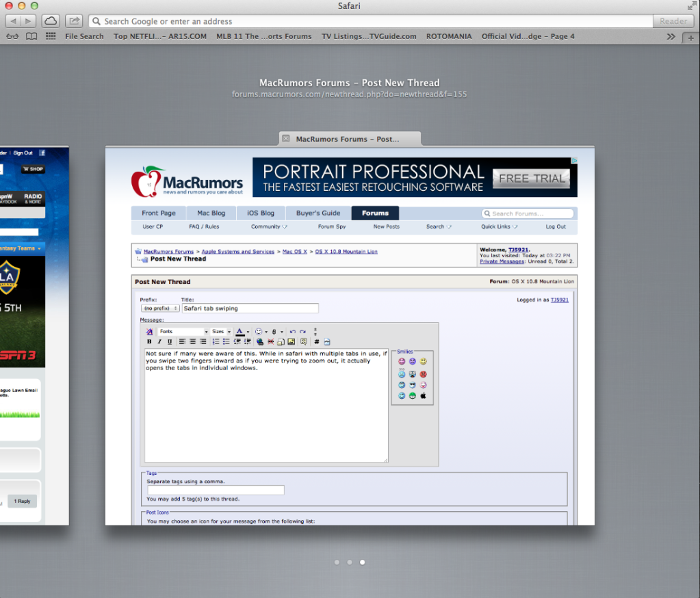The image size is (700, 598).
Task: Show Top Sites grid icon
Action: click(x=51, y=36)
